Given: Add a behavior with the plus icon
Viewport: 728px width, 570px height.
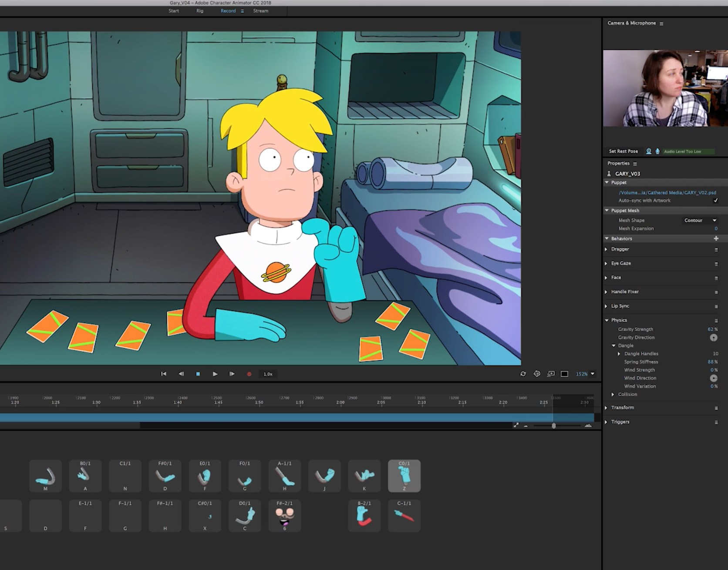Looking at the screenshot, I should [x=716, y=238].
